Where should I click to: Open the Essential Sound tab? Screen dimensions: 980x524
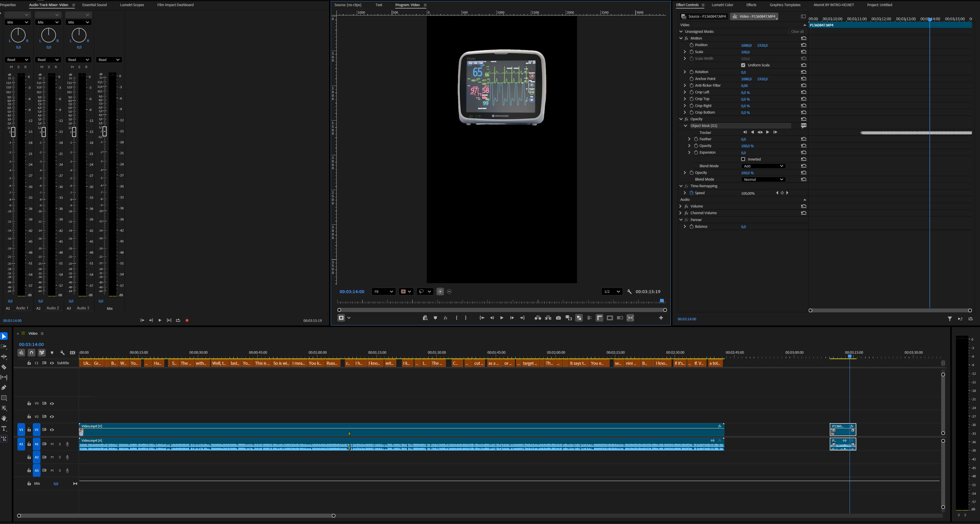pyautogui.click(x=94, y=5)
